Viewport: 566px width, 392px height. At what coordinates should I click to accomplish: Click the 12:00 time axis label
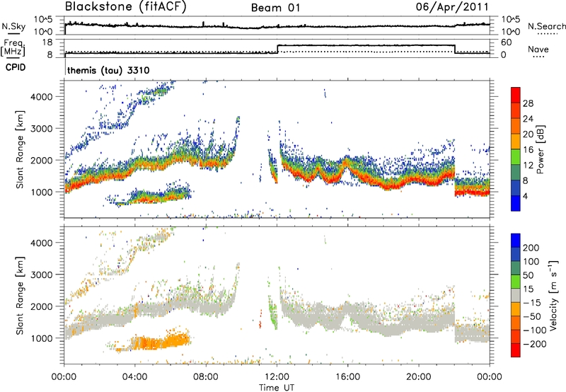coord(277,377)
